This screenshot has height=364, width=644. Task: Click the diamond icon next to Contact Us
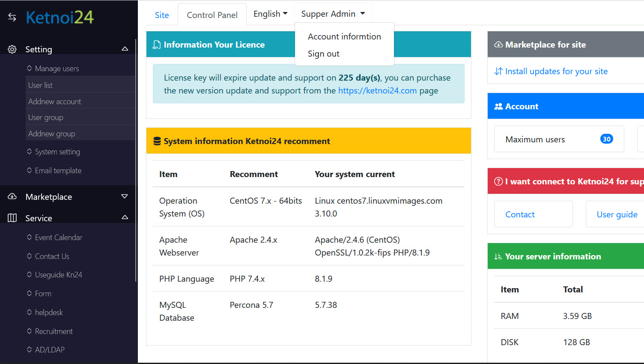29,256
